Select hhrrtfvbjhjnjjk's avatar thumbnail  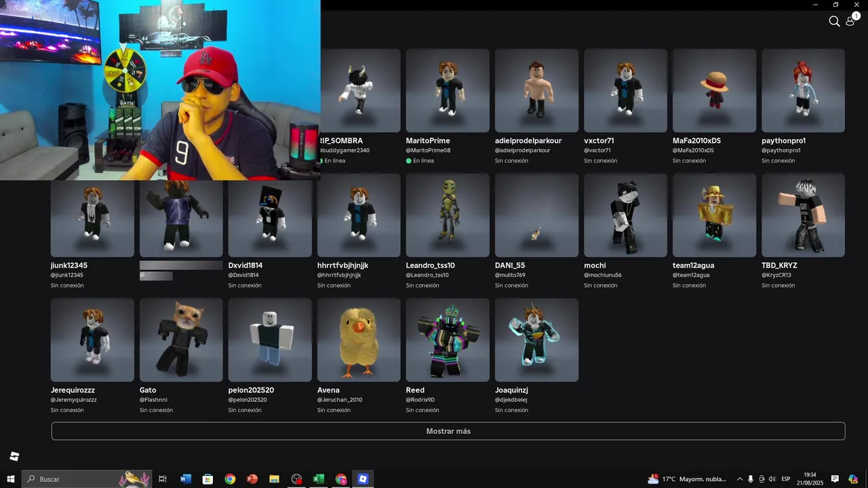tap(359, 215)
